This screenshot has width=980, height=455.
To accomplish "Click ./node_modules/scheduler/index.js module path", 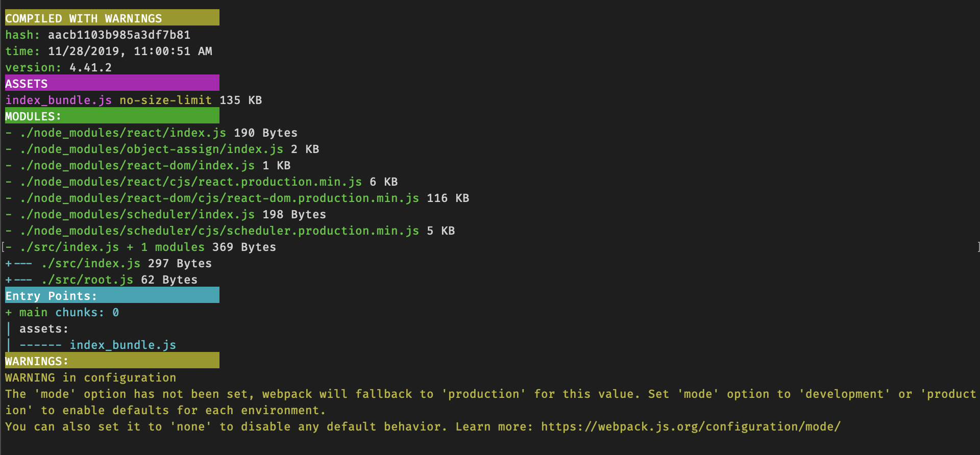I will pos(137,214).
